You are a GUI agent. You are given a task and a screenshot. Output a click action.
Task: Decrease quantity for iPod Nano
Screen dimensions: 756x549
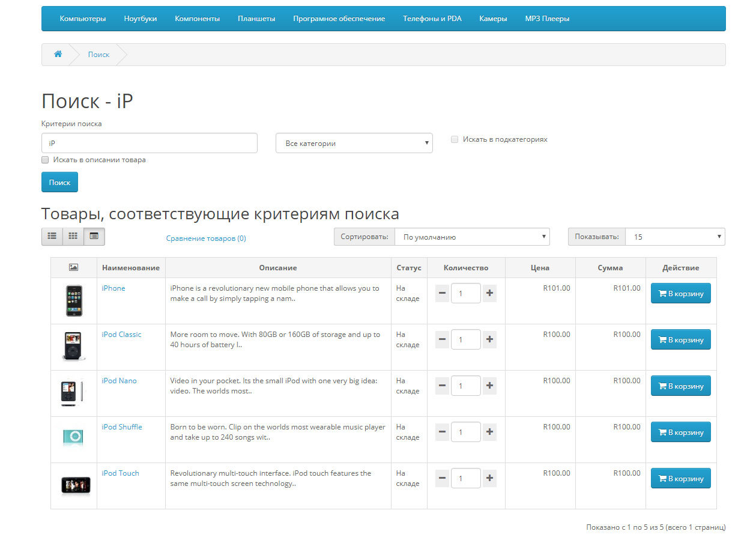click(x=443, y=386)
